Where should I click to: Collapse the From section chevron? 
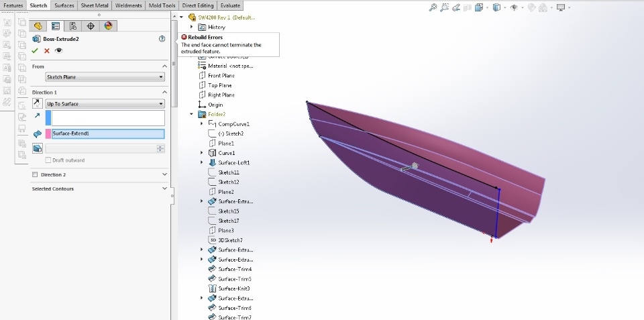click(x=164, y=66)
